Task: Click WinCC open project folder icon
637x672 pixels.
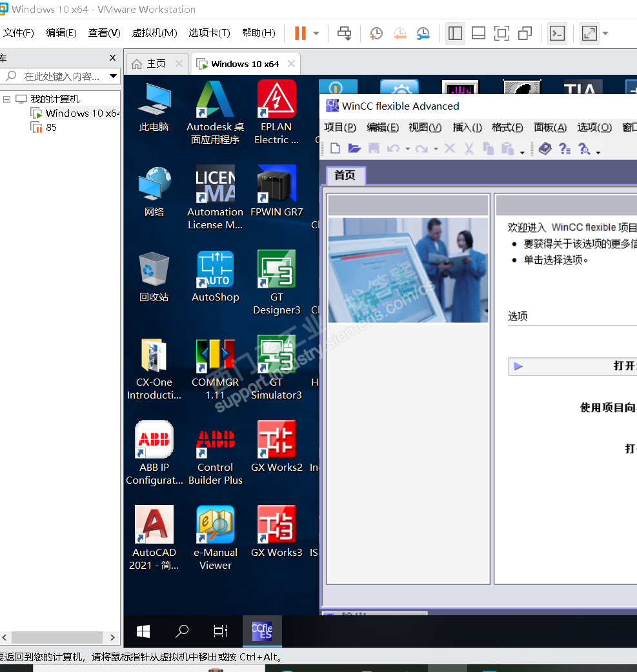Action: pyautogui.click(x=354, y=149)
